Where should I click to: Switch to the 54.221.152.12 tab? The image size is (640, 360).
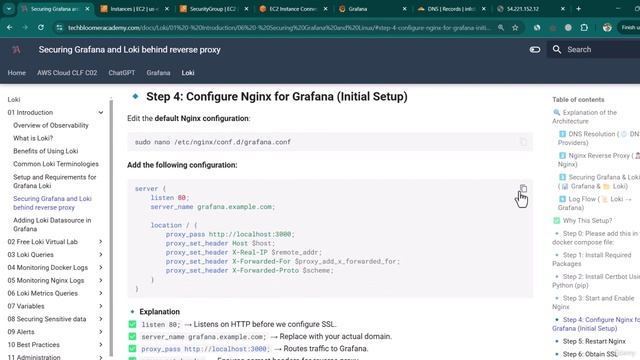(x=530, y=9)
